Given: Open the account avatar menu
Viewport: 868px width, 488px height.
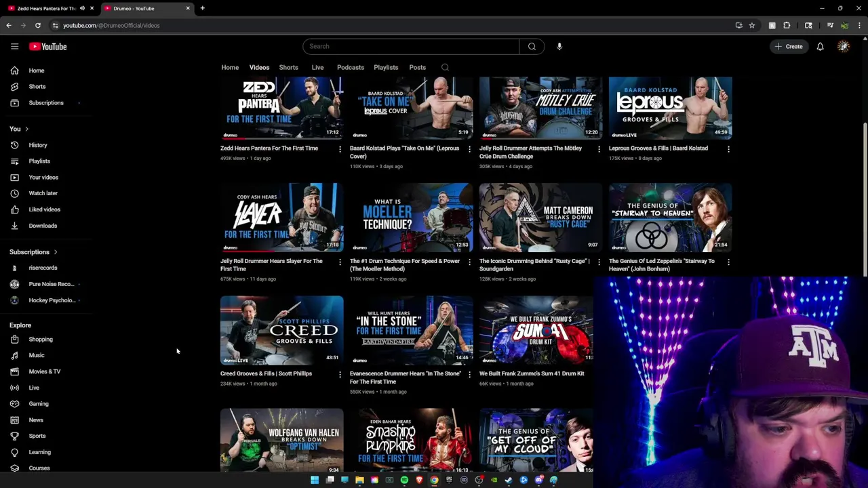Looking at the screenshot, I should click(x=843, y=46).
